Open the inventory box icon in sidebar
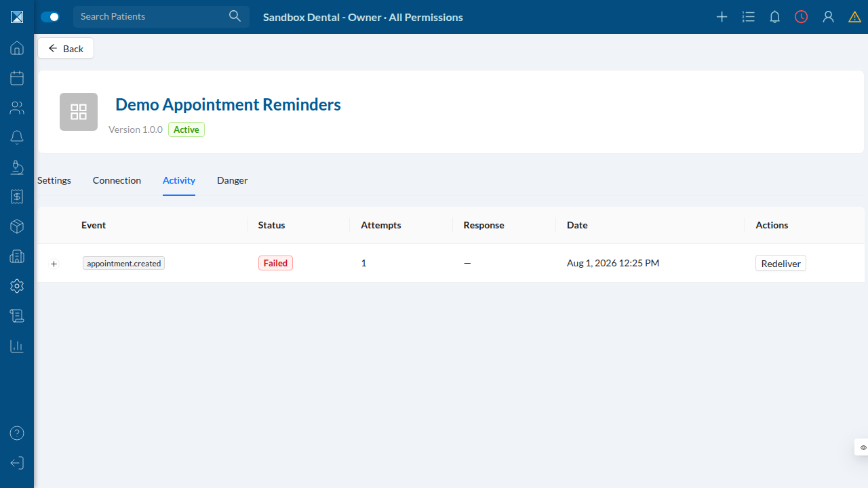The image size is (868, 488). tap(17, 226)
